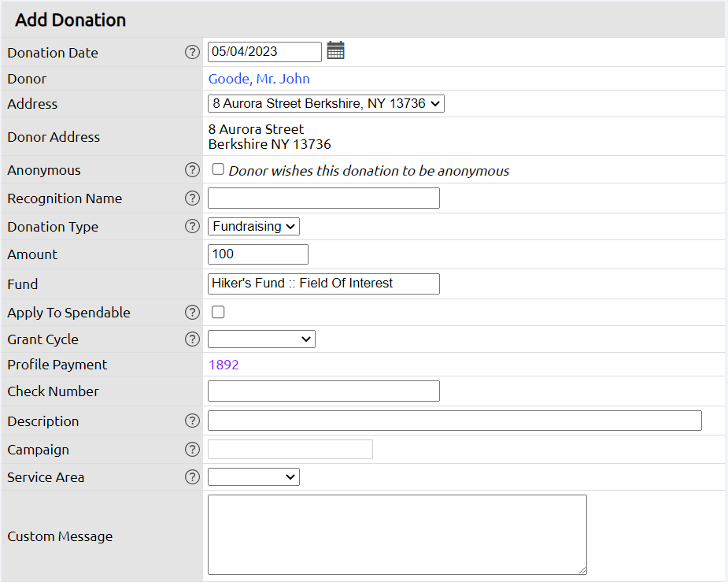Open the donor Address dropdown
This screenshot has width=728, height=582.
tap(325, 103)
